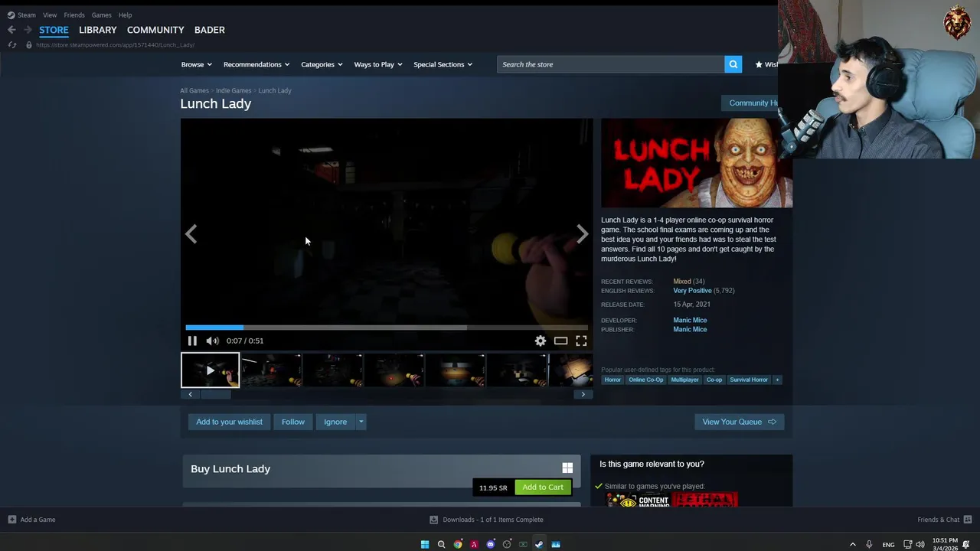
Task: Select the first trailer thumbnail
Action: click(x=210, y=370)
